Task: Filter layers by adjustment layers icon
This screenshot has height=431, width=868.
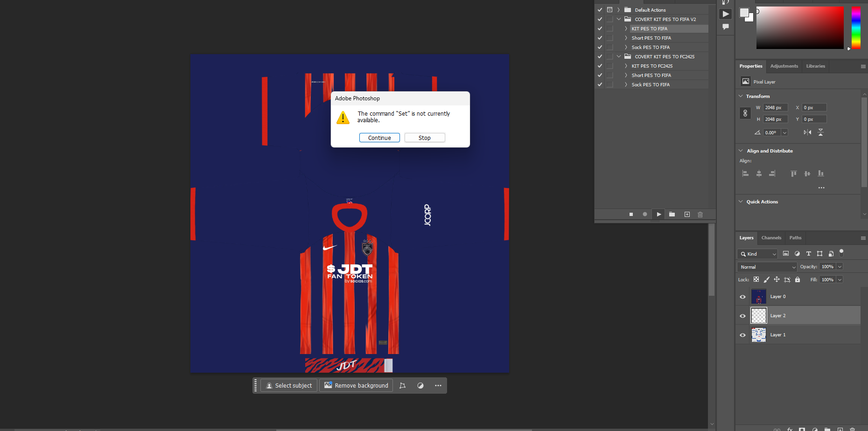Action: (x=797, y=254)
